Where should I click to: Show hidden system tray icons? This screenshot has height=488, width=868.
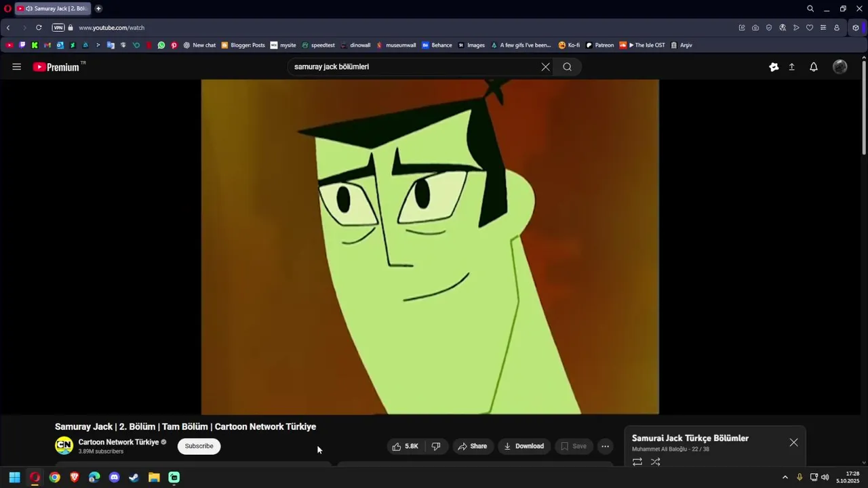point(785,477)
